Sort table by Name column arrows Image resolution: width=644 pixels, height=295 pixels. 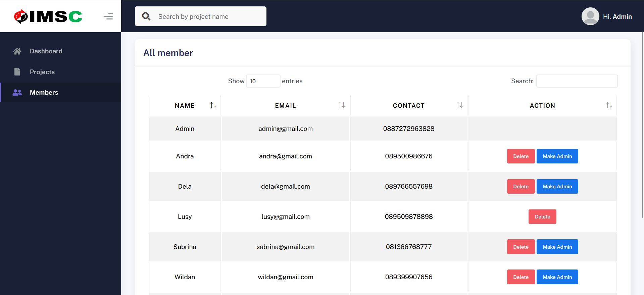coord(213,105)
